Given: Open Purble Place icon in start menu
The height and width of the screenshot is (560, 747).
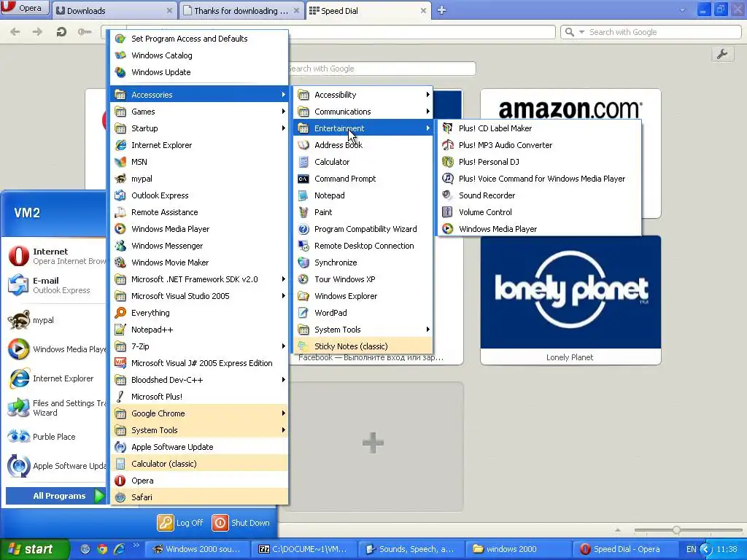Looking at the screenshot, I should (18, 437).
